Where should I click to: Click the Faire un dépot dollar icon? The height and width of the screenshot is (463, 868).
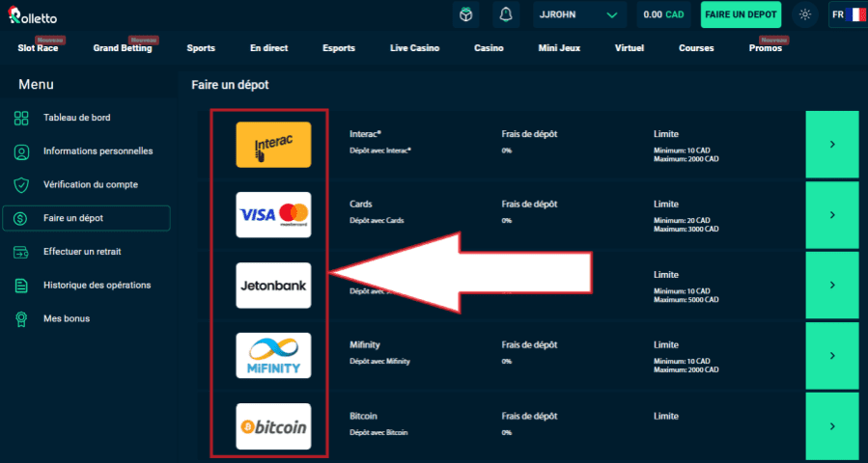click(x=21, y=219)
